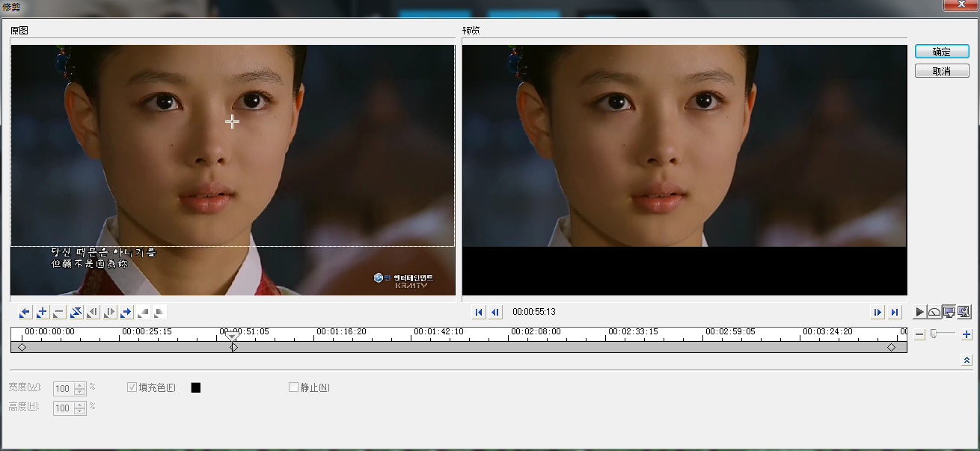
Task: Step back one frame in preview
Action: point(494,312)
